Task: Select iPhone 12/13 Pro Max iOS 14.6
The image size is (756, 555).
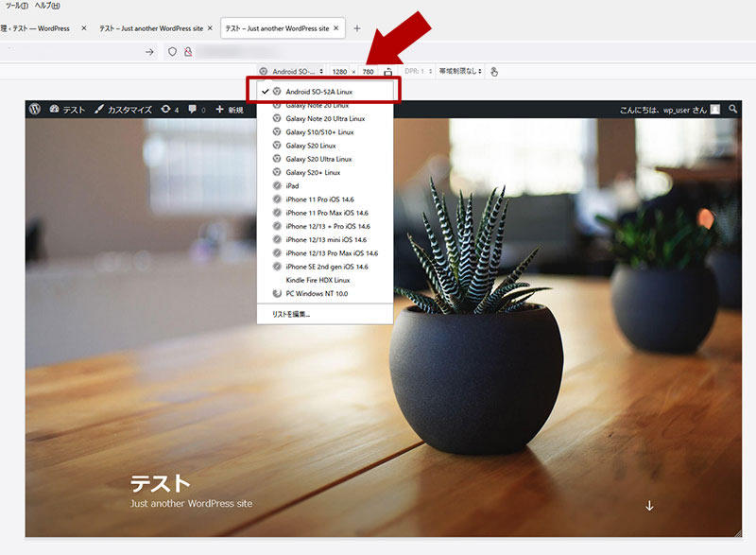Action: [325, 253]
